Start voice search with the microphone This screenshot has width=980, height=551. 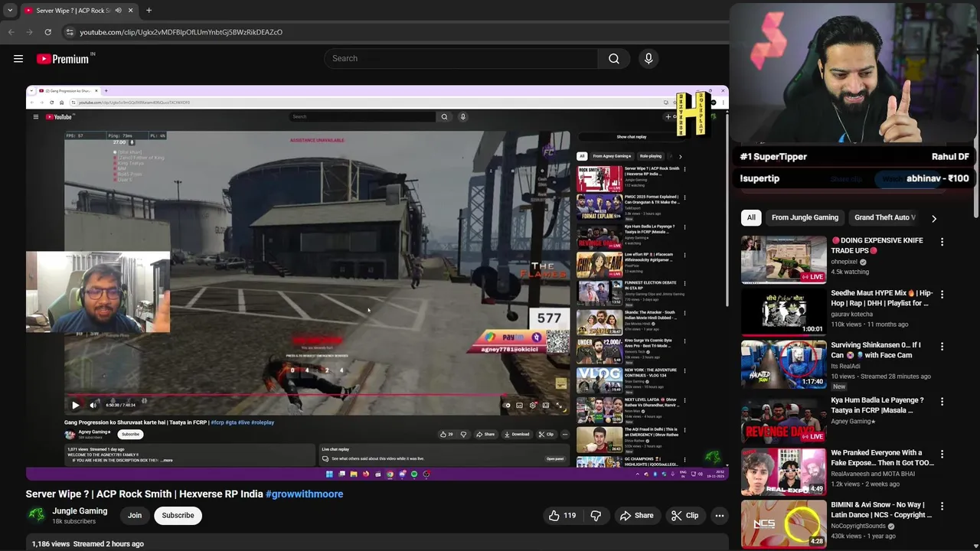648,59
